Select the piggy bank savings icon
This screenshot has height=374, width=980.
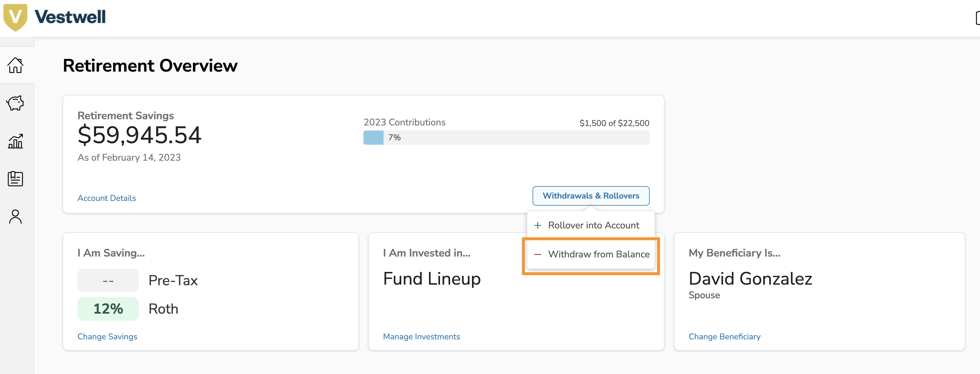pos(15,103)
